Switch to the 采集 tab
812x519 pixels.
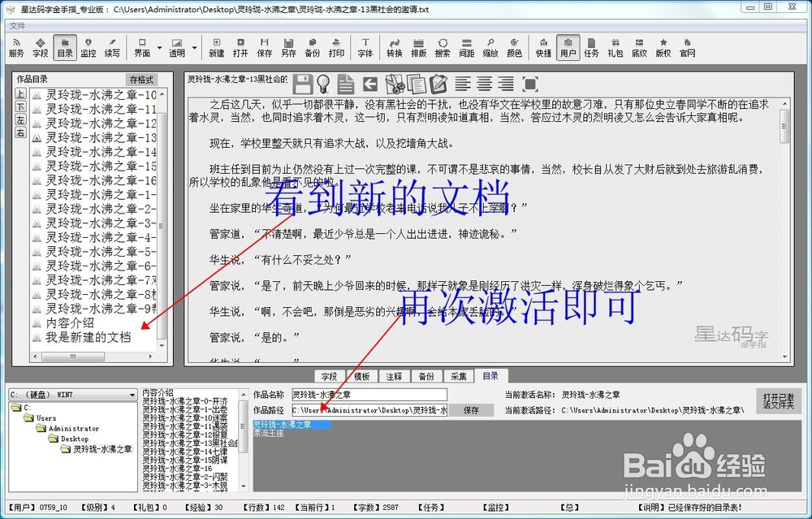click(458, 377)
